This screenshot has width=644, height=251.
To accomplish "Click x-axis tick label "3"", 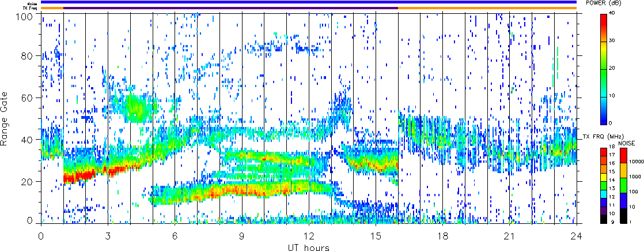I will pos(108,236).
